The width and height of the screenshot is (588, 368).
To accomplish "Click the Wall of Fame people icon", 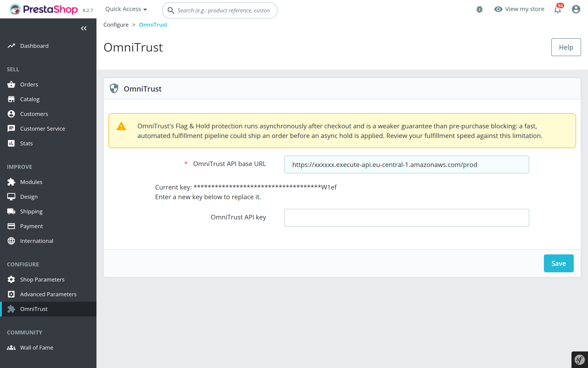I will (x=11, y=348).
